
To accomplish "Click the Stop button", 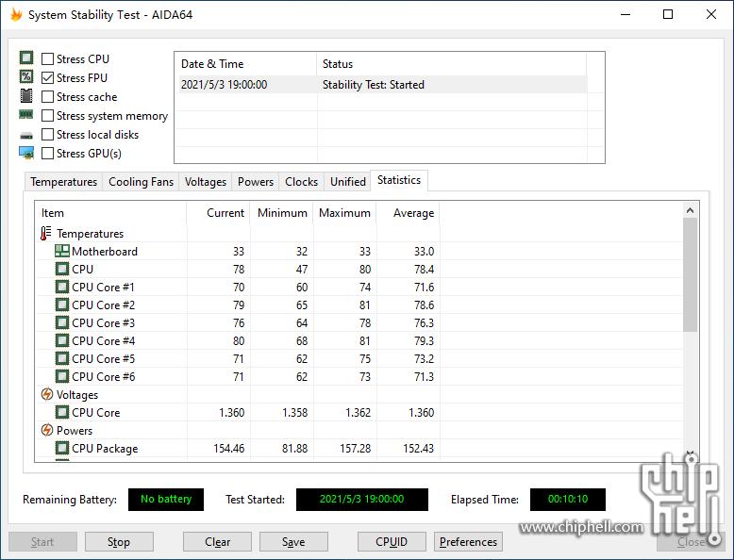I will pos(119,542).
